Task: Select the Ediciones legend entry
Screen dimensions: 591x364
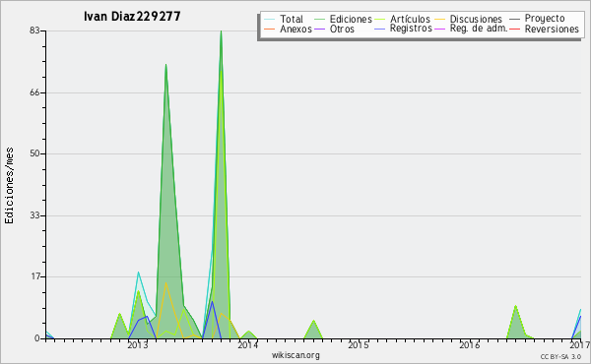Action: (351, 19)
